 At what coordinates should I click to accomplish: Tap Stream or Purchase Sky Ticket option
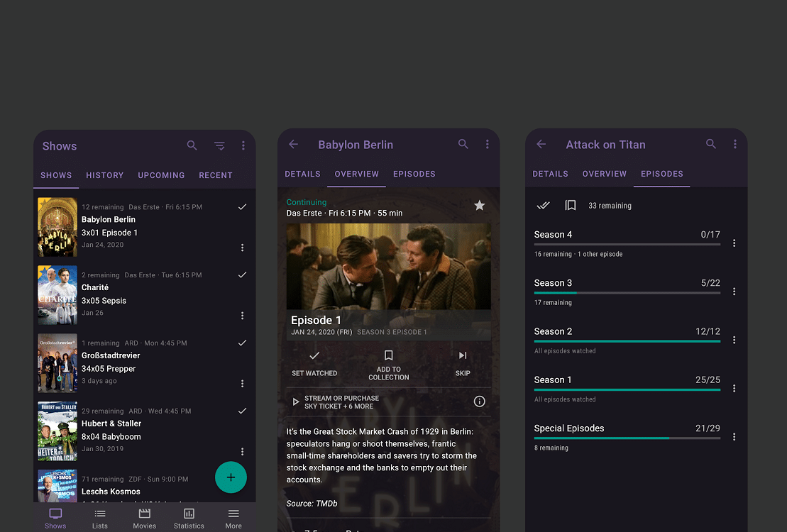point(336,402)
